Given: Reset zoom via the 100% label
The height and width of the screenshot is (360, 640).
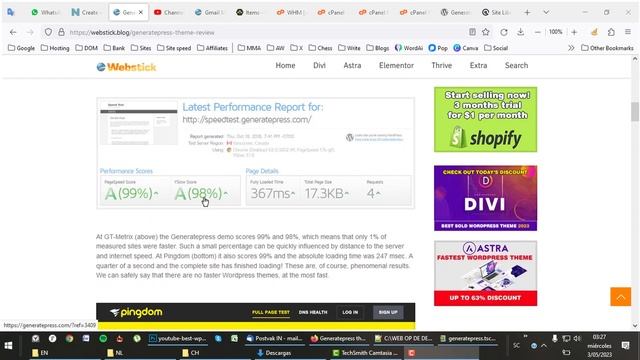Looking at the screenshot, I should click(556, 32).
